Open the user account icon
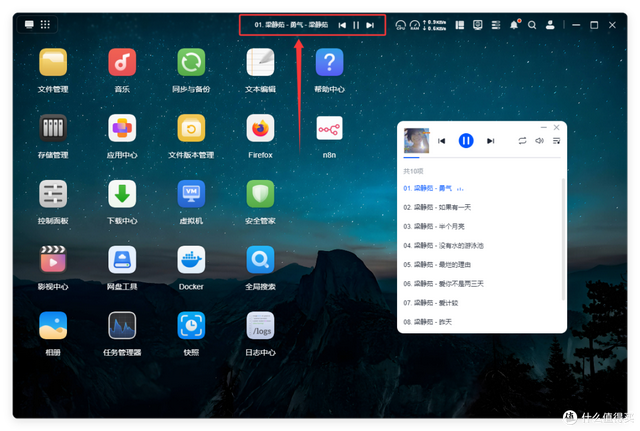This screenshot has width=640, height=431. (550, 25)
